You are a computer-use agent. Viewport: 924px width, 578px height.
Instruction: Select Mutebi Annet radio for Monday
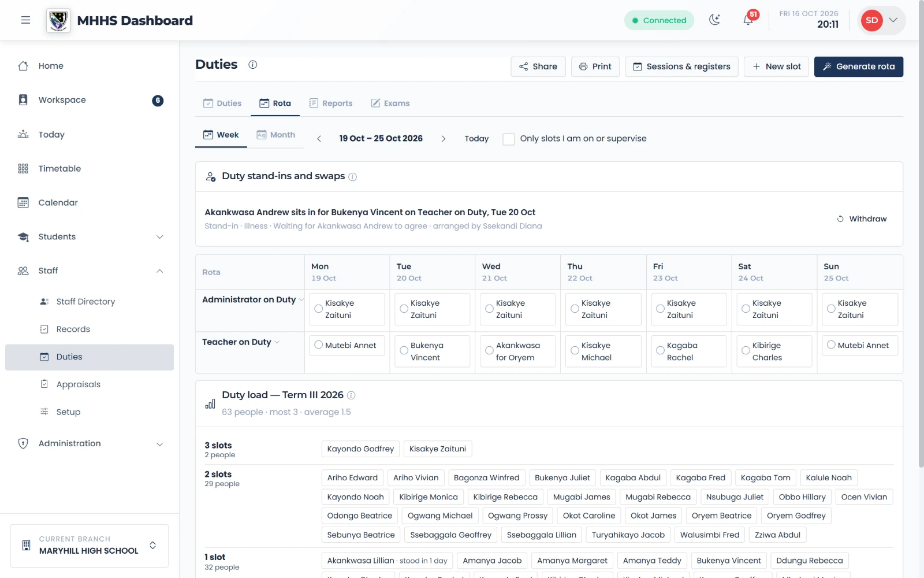318,345
